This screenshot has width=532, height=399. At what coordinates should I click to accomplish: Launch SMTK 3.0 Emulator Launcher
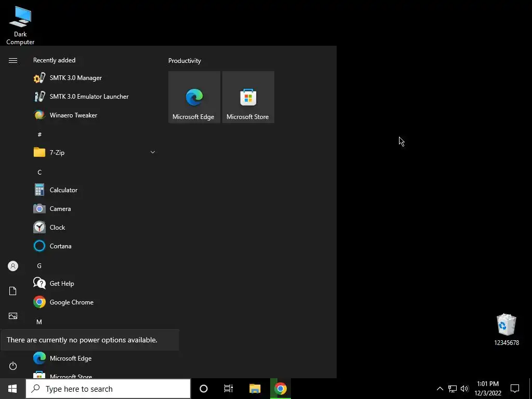pos(95,96)
